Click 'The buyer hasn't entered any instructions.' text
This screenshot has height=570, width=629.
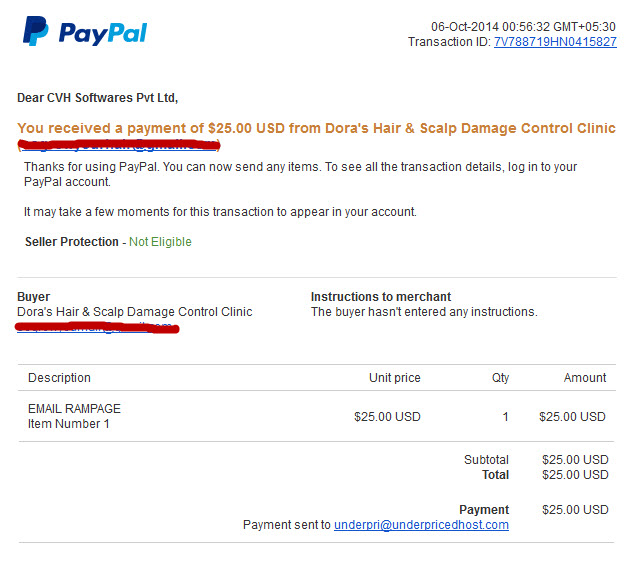point(424,312)
